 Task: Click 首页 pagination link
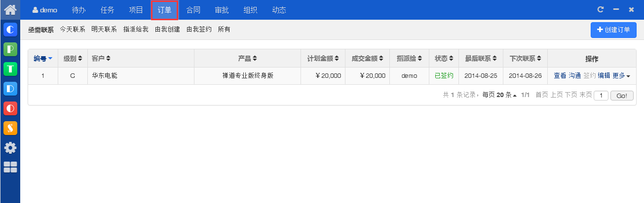(x=542, y=95)
